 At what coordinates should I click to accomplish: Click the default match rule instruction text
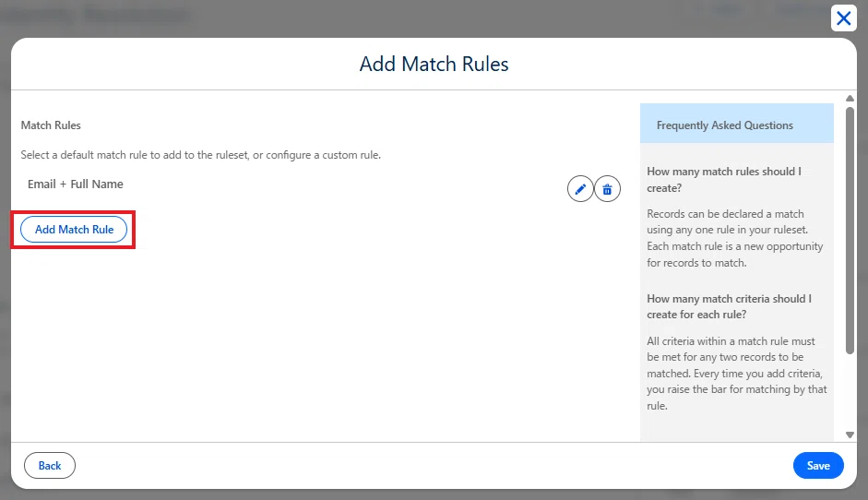[201, 155]
